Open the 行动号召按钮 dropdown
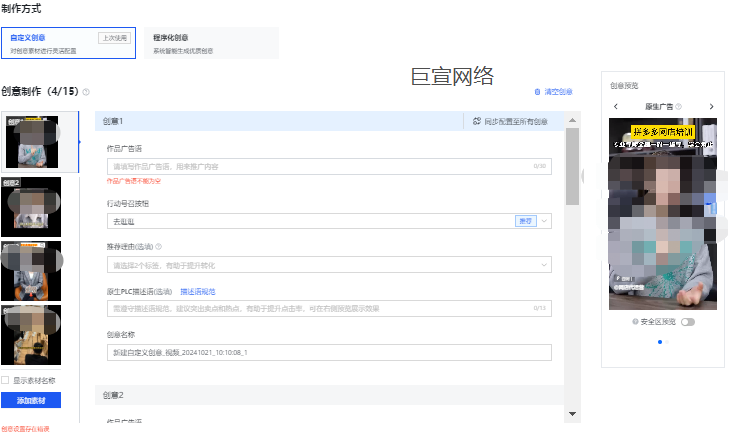This screenshot has height=438, width=730. 329,221
